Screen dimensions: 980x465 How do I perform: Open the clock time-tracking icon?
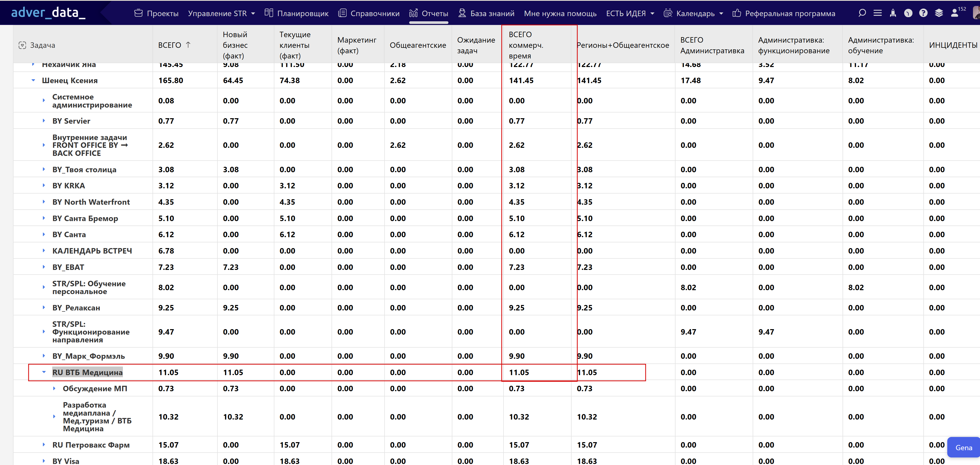click(908, 13)
